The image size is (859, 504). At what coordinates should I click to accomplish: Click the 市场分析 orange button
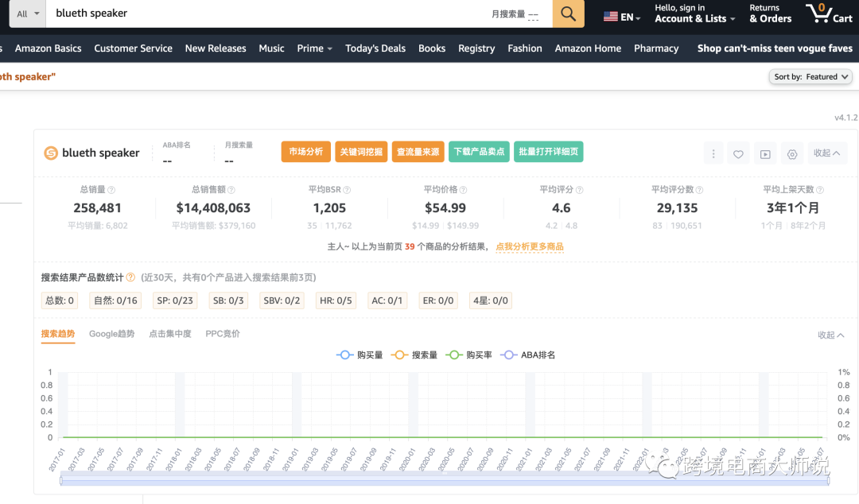point(305,152)
